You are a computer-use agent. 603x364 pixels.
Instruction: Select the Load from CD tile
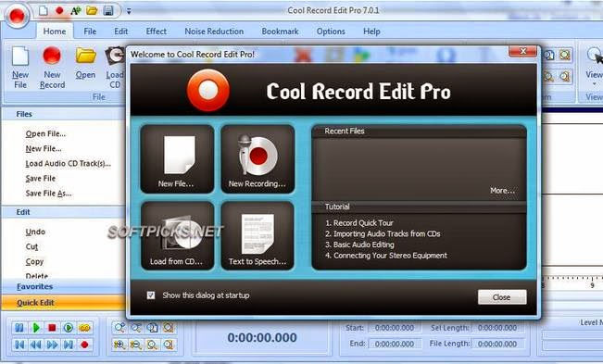[x=177, y=235]
